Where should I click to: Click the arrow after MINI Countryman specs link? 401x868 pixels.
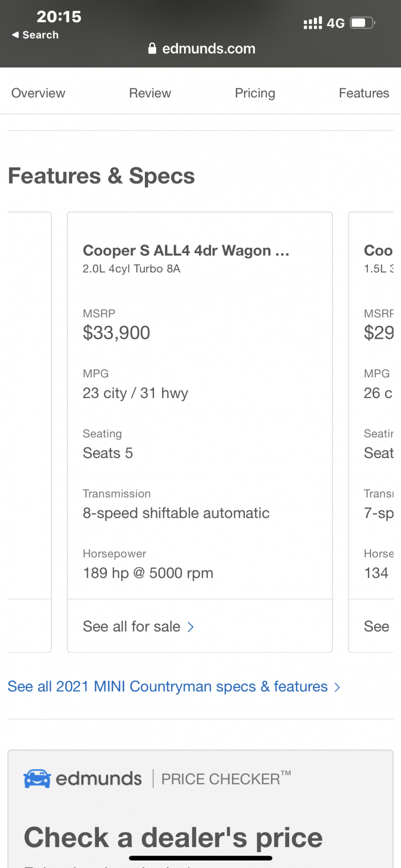click(337, 687)
